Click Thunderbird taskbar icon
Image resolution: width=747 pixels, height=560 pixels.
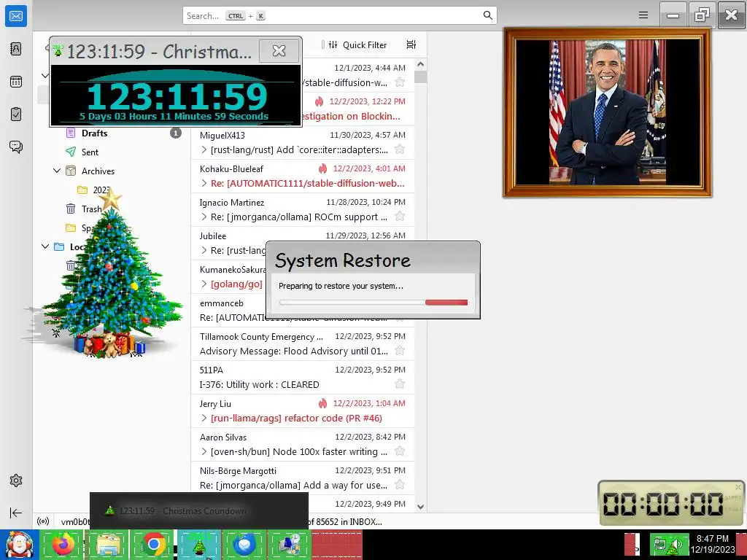point(244,544)
